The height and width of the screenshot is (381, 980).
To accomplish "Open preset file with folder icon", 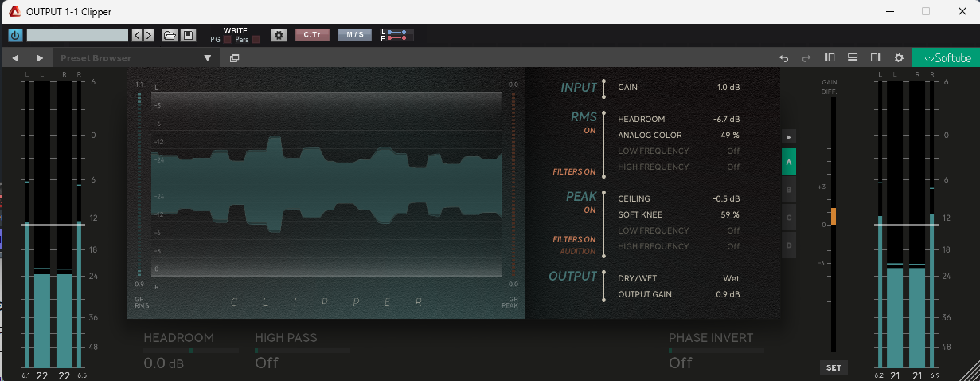I will [170, 35].
